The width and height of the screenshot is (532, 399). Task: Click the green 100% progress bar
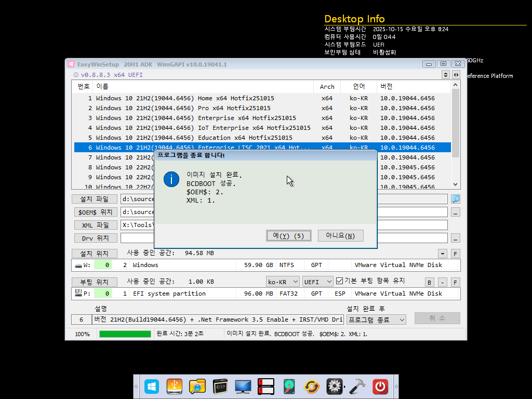[125, 334]
